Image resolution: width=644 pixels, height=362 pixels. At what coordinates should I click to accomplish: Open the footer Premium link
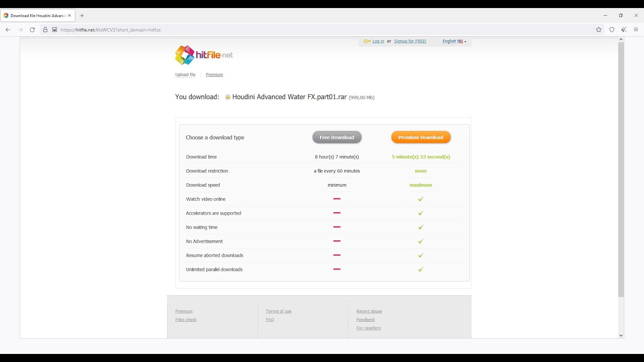tap(184, 311)
